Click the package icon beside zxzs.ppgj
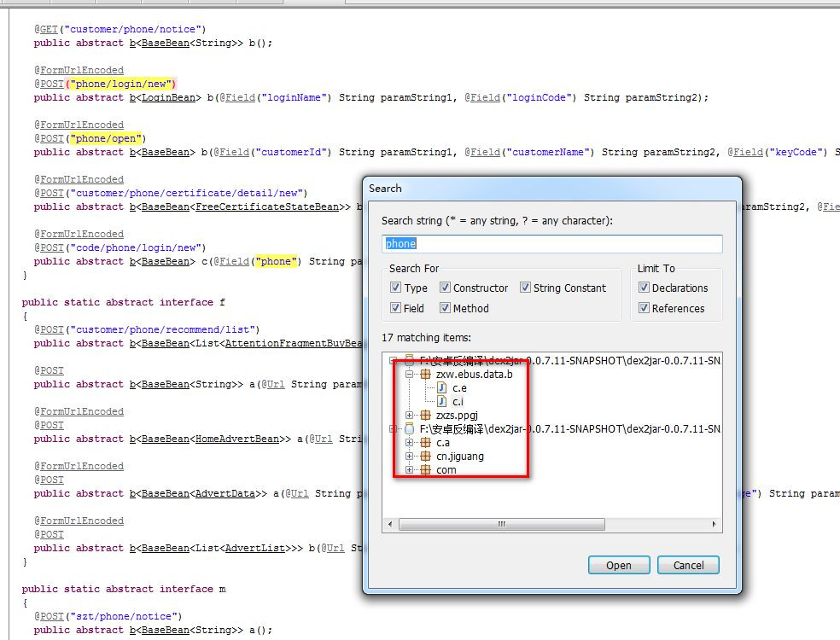Image resolution: width=840 pixels, height=640 pixels. [425, 415]
